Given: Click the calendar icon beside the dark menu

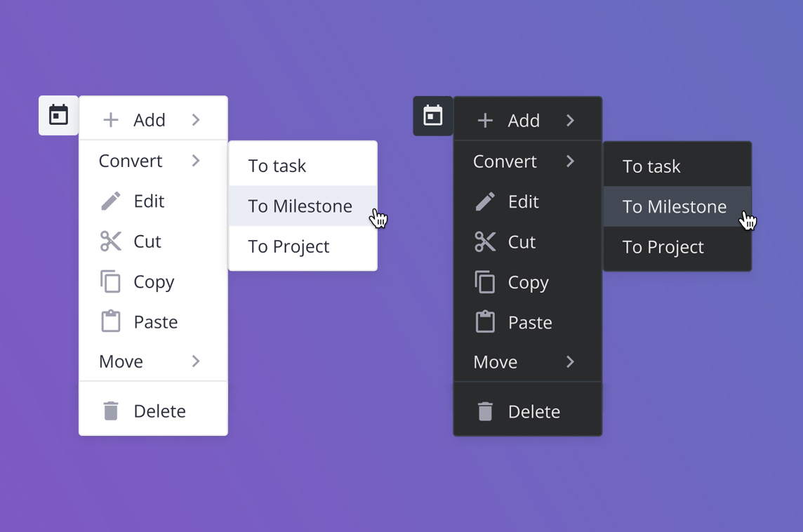Looking at the screenshot, I should click(x=433, y=116).
